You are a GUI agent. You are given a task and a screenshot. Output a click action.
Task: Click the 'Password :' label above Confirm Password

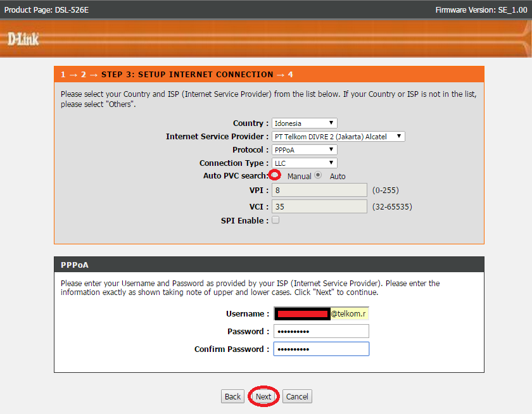(248, 332)
